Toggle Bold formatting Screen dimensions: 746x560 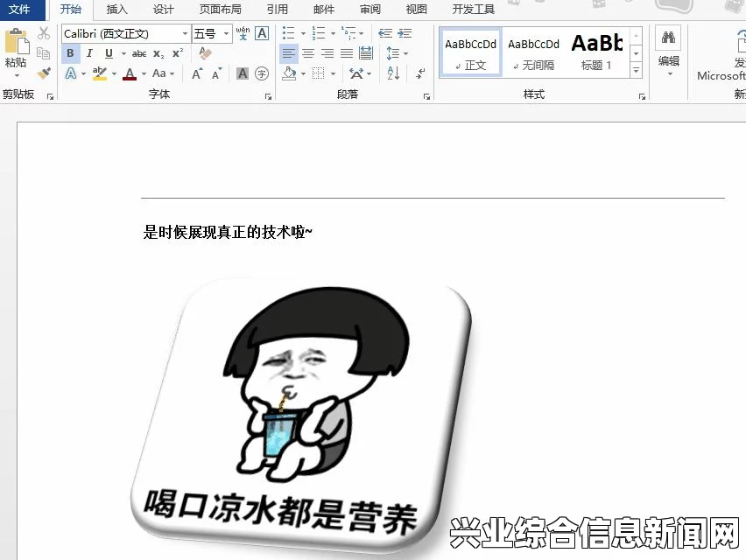point(70,53)
